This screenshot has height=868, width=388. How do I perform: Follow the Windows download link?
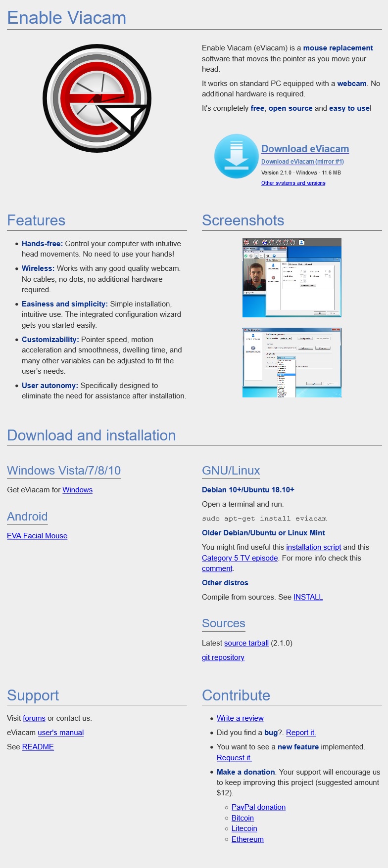(78, 490)
